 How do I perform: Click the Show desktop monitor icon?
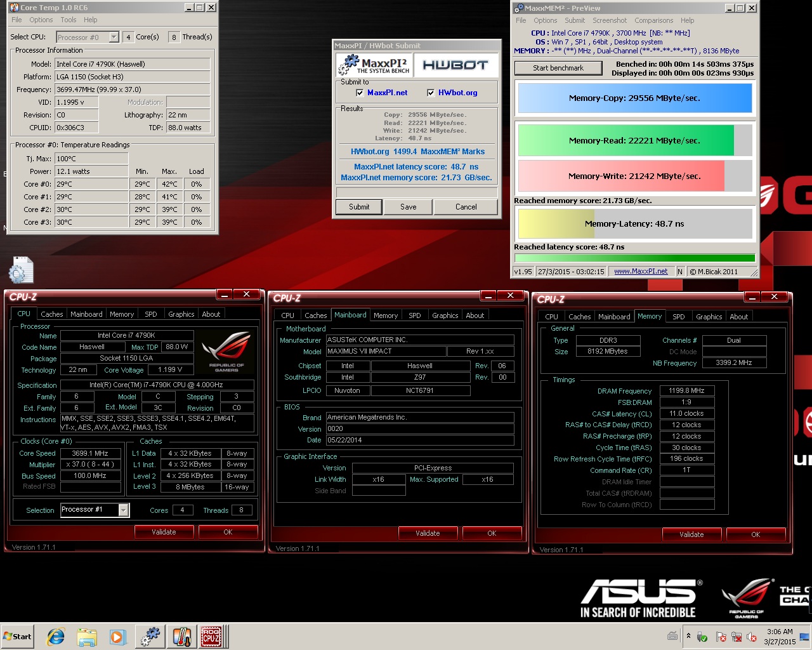pos(804,637)
